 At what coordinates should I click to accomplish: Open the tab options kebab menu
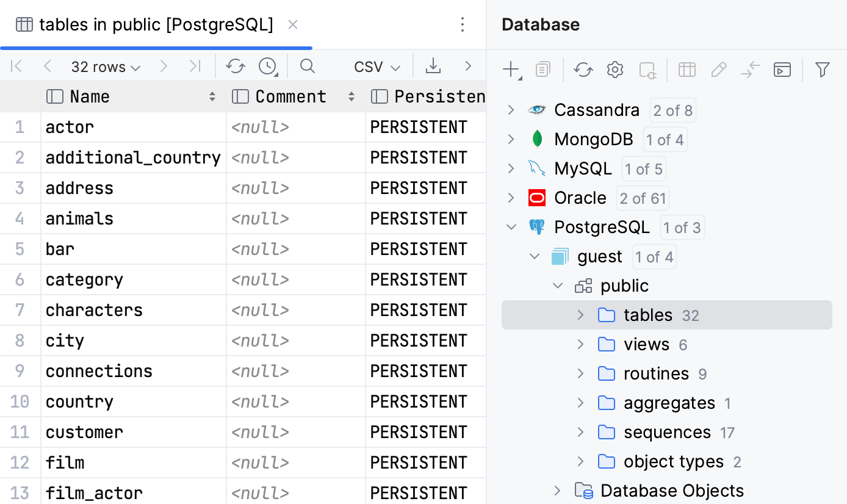coord(463,24)
